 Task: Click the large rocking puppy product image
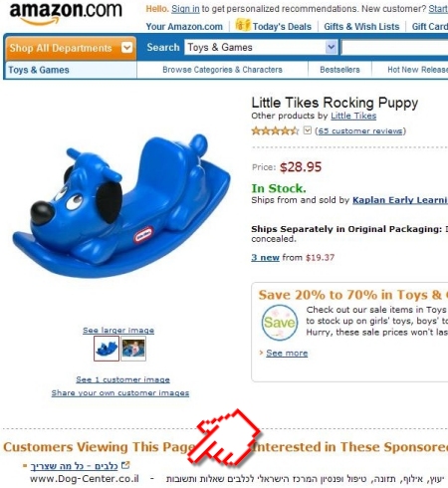coord(121,206)
